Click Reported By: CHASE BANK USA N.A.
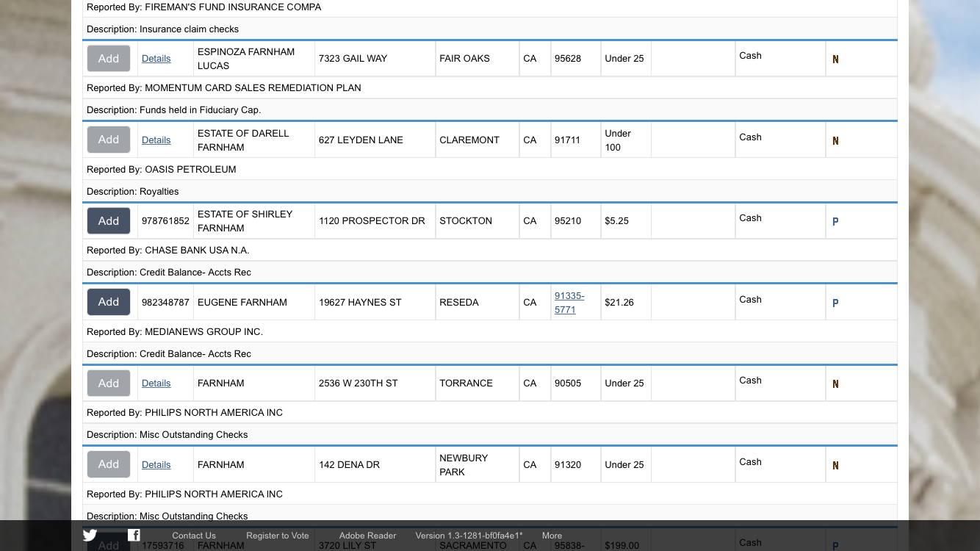 (168, 250)
